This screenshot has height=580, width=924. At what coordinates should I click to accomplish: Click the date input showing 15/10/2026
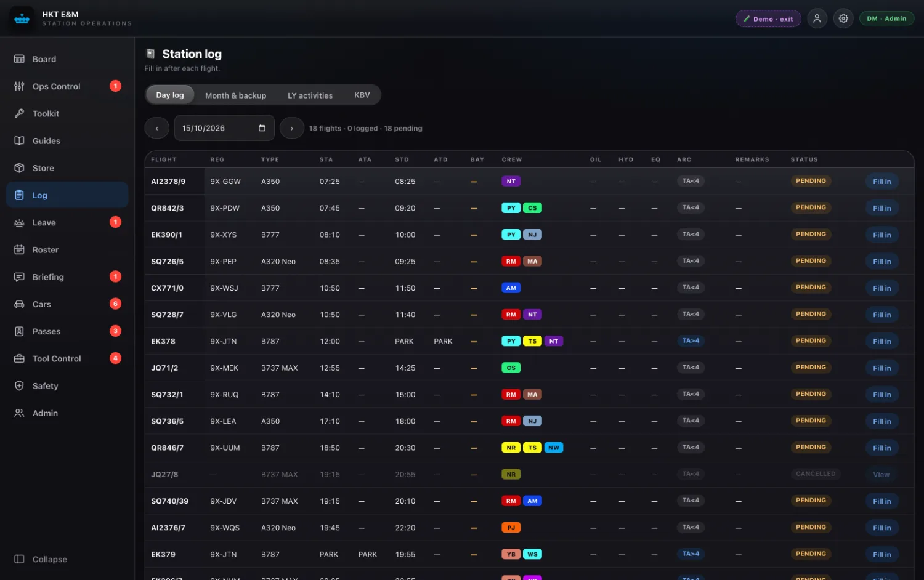[x=224, y=128]
